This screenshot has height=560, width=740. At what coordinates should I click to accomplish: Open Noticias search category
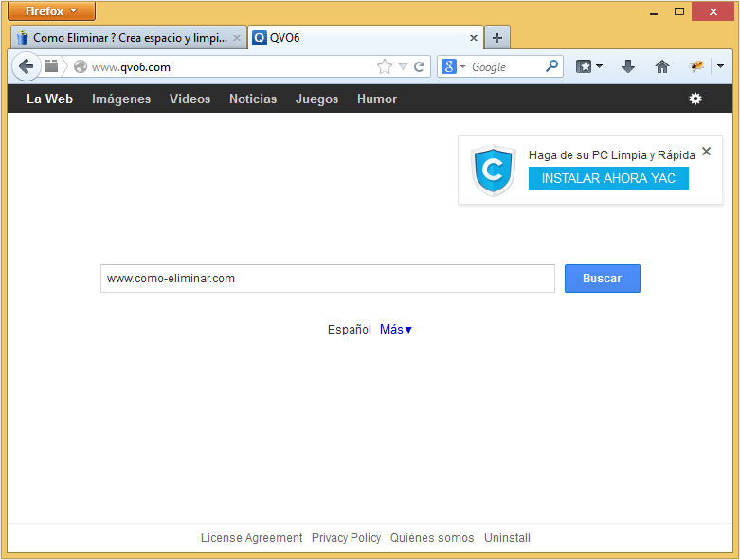tap(253, 99)
